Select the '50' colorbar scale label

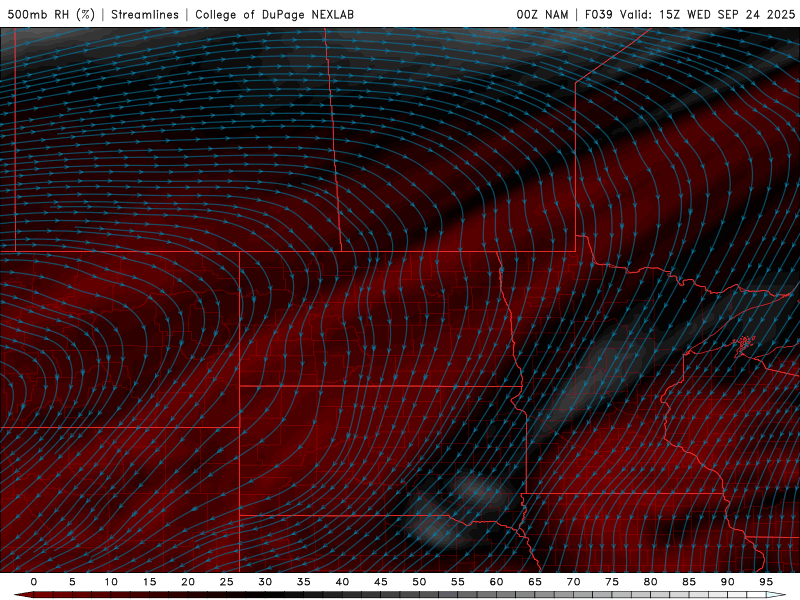[x=419, y=582]
